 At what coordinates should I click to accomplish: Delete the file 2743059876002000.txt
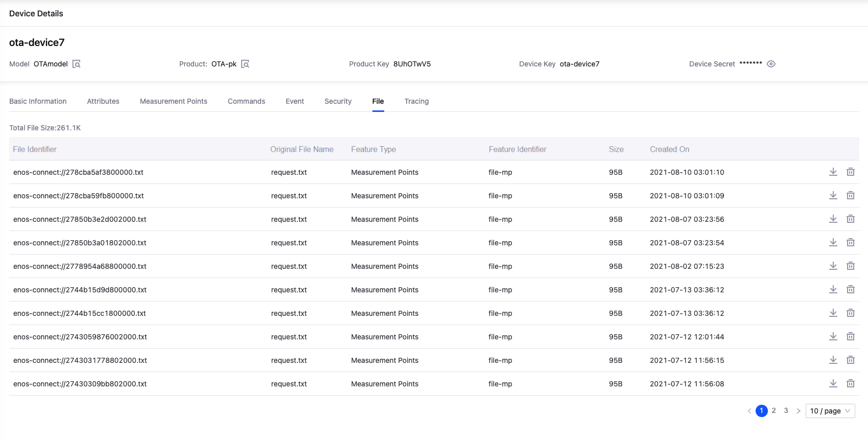pos(851,336)
